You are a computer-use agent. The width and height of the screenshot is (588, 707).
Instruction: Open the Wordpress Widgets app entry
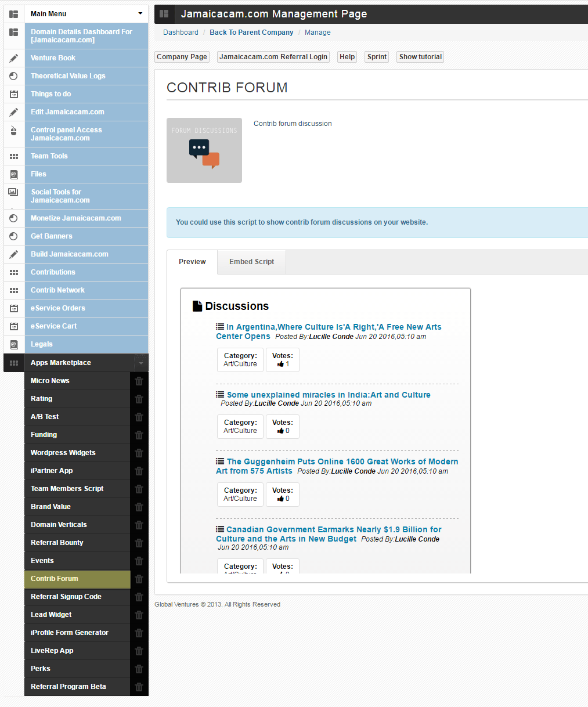(78, 453)
